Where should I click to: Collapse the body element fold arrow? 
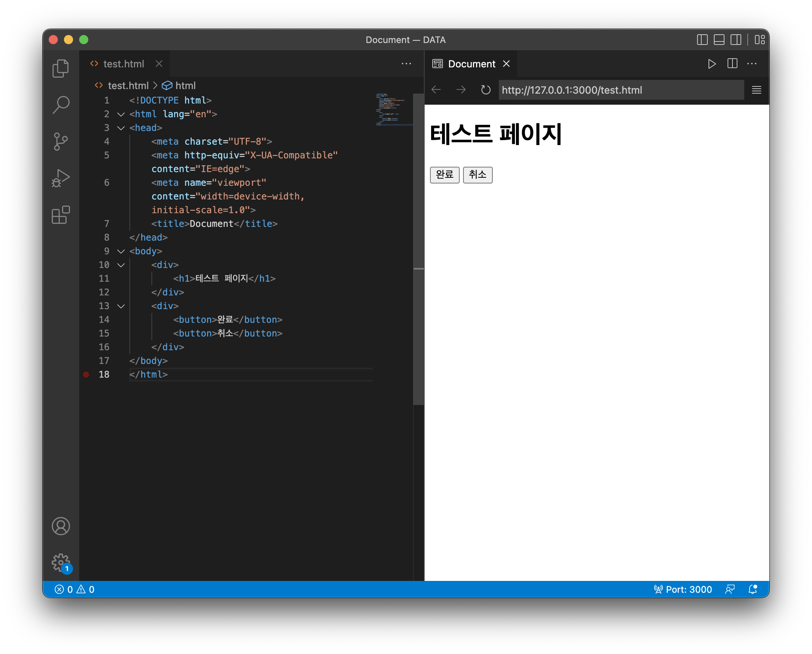tap(121, 251)
